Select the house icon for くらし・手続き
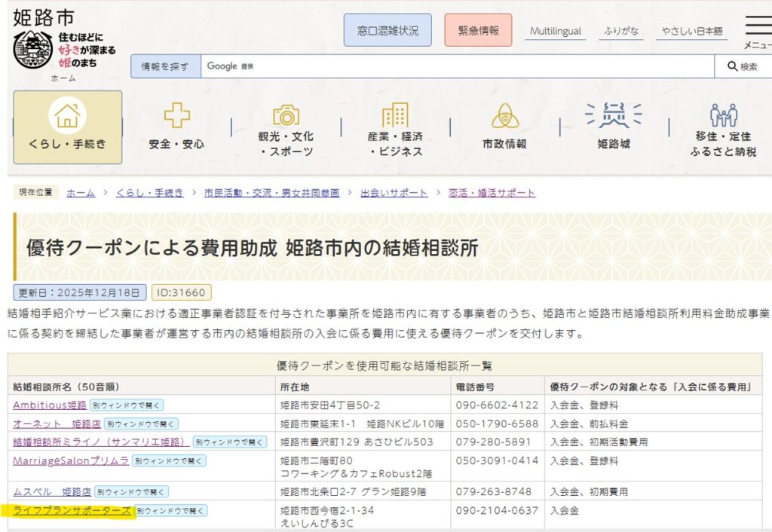The height and width of the screenshot is (532, 772). tap(67, 116)
